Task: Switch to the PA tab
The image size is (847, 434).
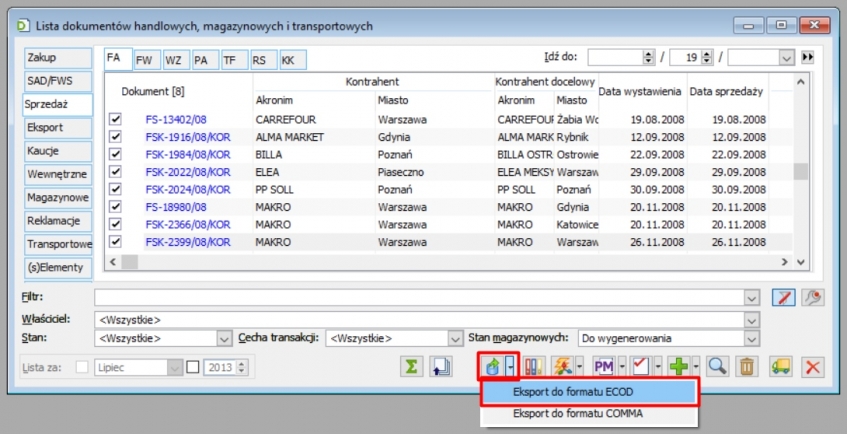Action: (206, 60)
